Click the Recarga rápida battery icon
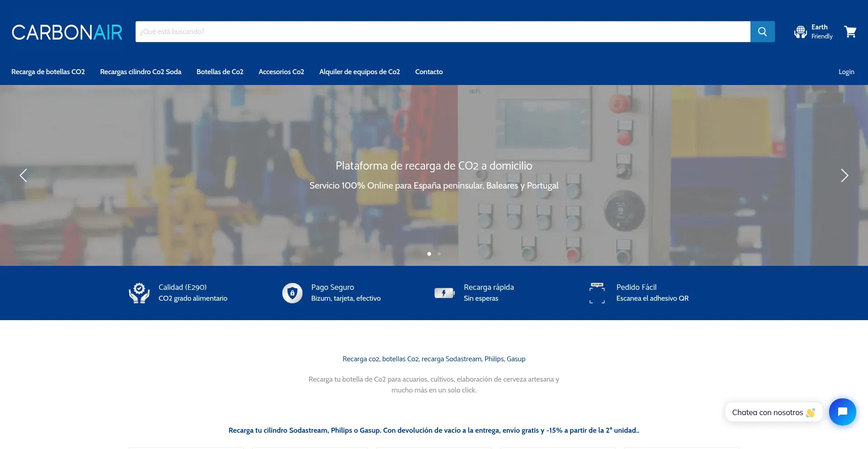The width and height of the screenshot is (868, 449). 444,293
